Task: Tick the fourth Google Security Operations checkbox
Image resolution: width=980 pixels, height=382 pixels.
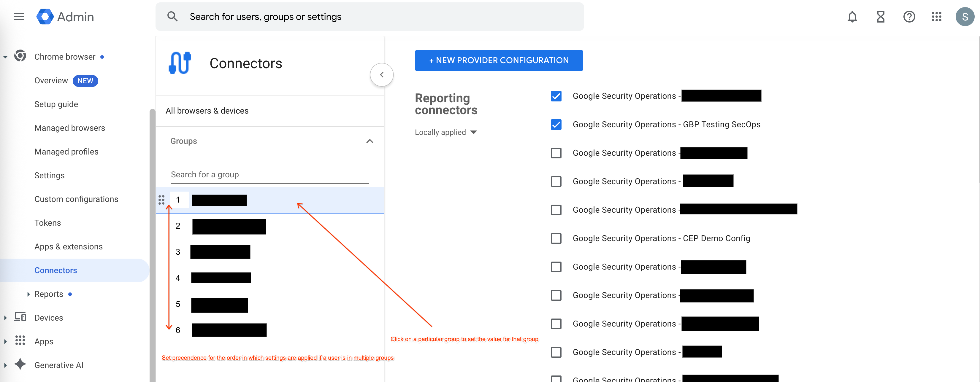Action: pos(556,181)
